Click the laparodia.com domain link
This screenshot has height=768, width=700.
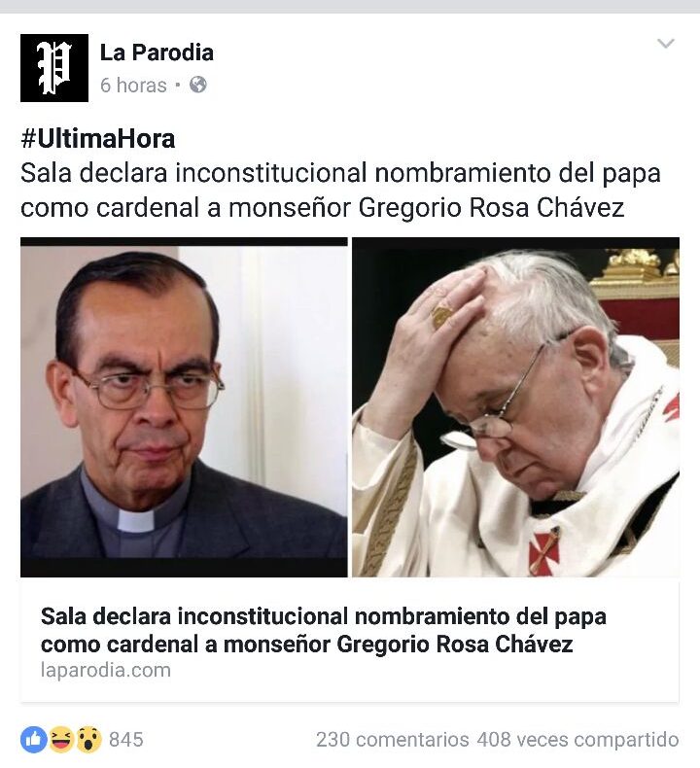pos(106,670)
